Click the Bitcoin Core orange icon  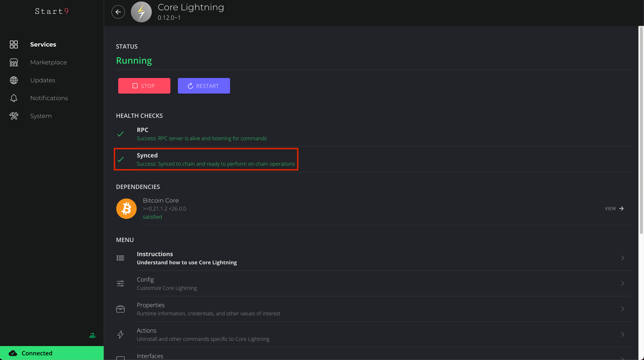126,208
